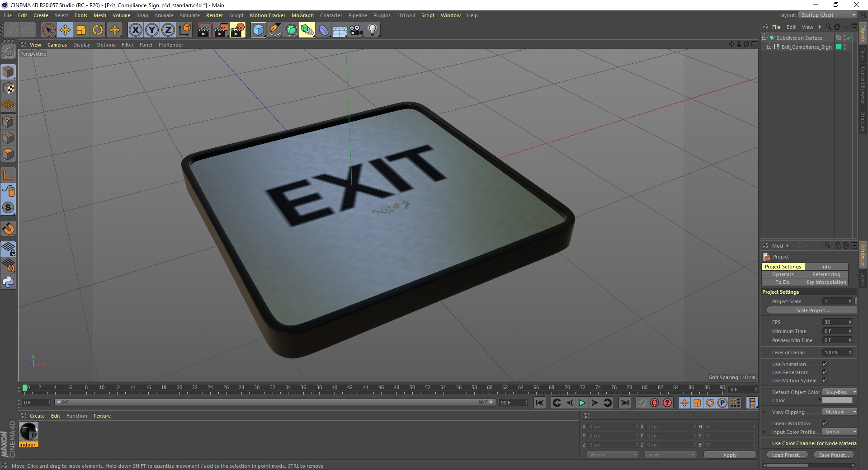Toggle Exit_Compliance_Sign visibility dots

point(845,47)
